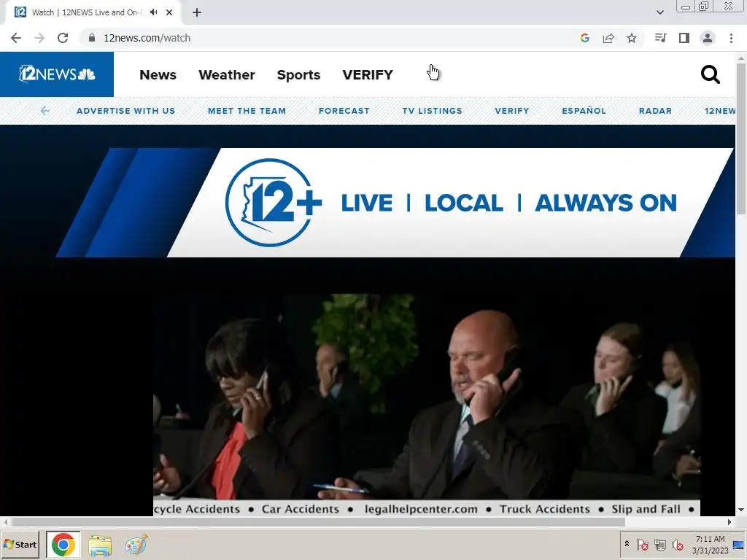Open the taskbar clock showing 7:11 AM
This screenshot has width=747, height=560.
point(711,544)
